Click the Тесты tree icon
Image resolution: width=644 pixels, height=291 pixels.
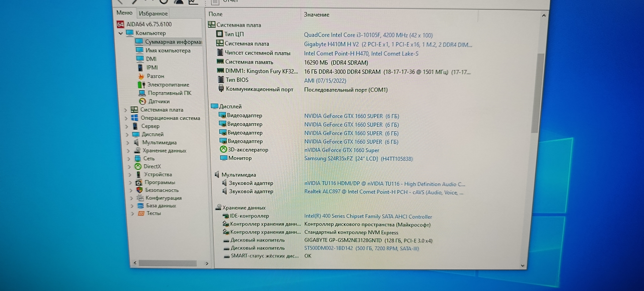(x=141, y=213)
